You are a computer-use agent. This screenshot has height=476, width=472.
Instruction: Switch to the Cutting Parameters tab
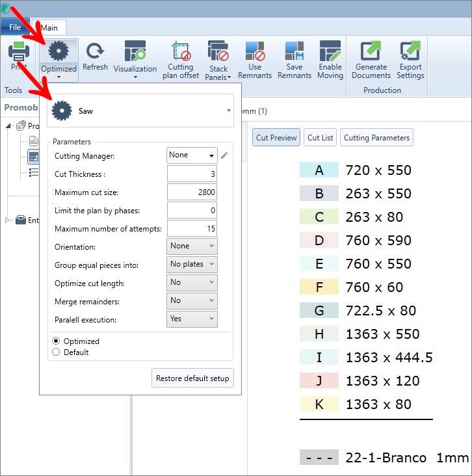(x=376, y=137)
